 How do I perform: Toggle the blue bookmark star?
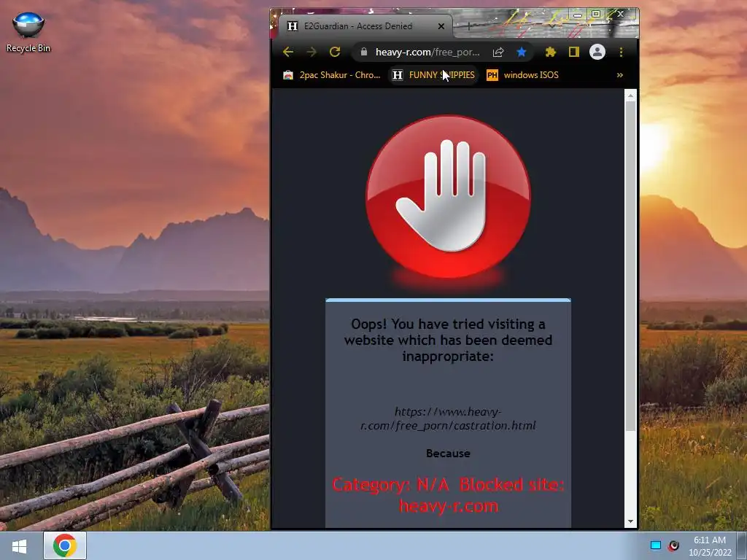point(522,52)
